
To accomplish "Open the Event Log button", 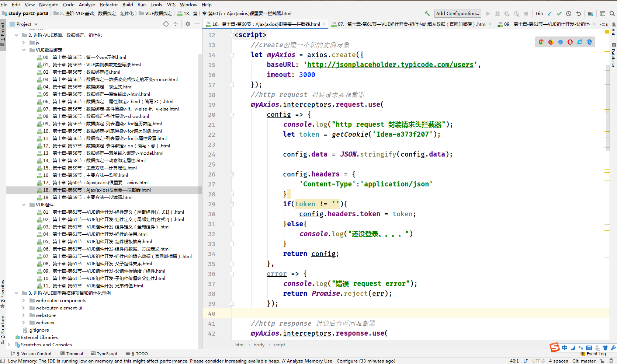I will (593, 354).
